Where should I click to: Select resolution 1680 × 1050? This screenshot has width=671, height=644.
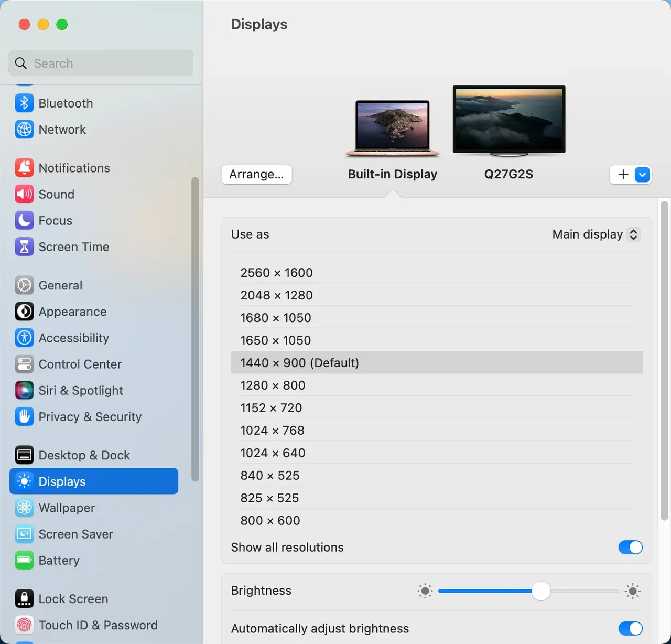(x=437, y=318)
